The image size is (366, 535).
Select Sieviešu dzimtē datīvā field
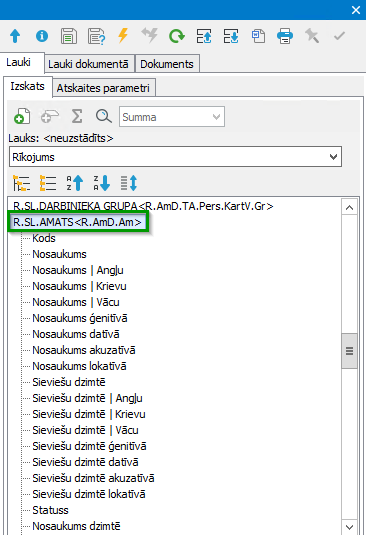point(85,462)
